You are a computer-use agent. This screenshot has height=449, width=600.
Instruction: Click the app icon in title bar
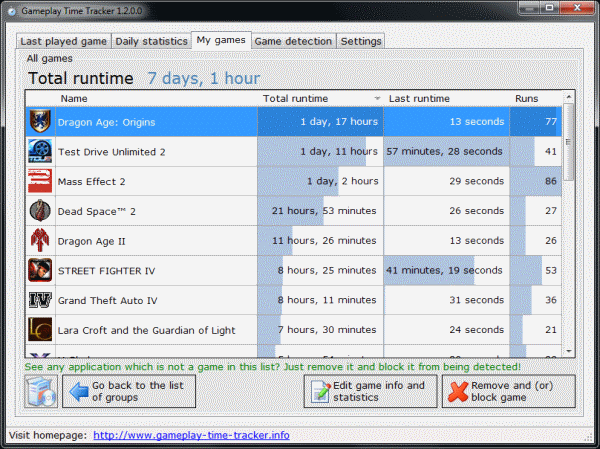click(x=12, y=11)
